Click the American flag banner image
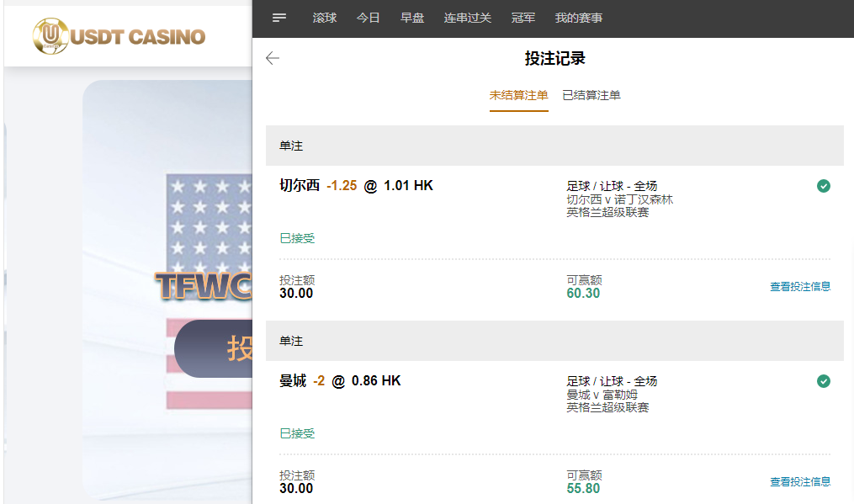 coord(209,219)
